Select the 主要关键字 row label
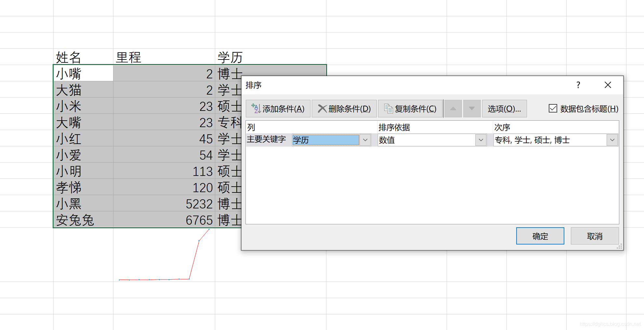 click(x=266, y=139)
